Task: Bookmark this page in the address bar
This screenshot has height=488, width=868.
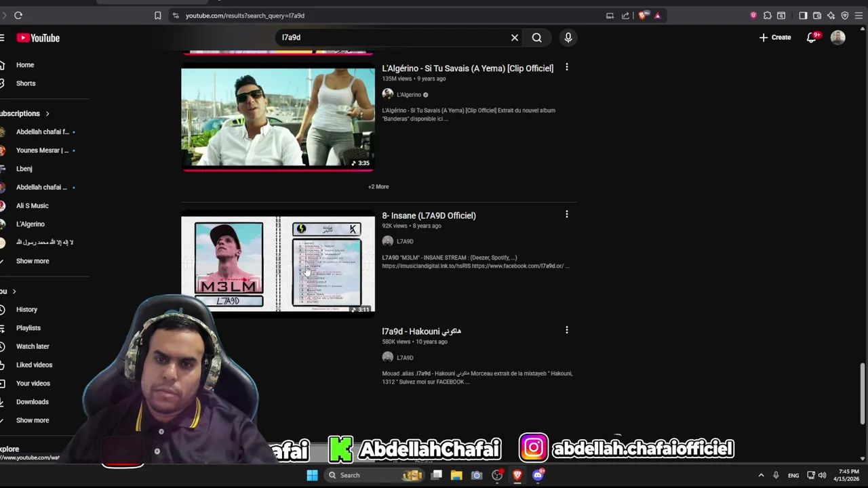Action: (157, 15)
